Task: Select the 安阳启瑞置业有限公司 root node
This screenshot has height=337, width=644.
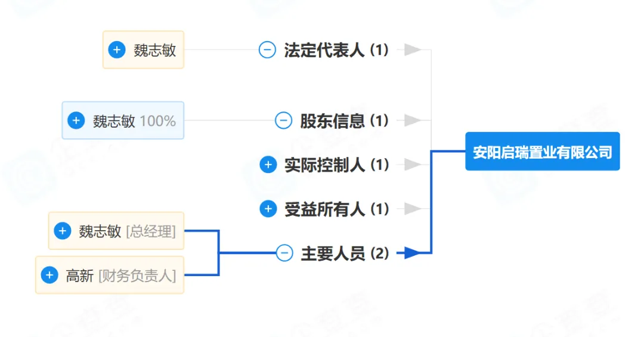Action: (x=542, y=152)
